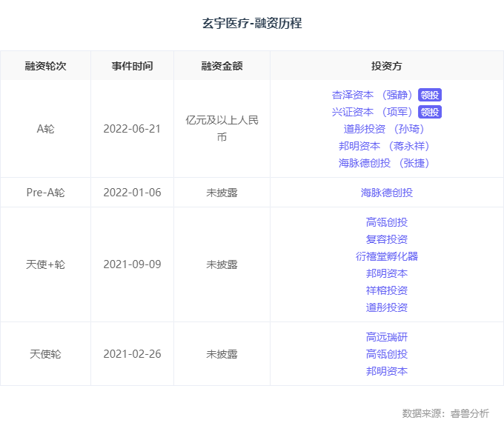Select date 2022-01-06
The image size is (504, 440).
pyautogui.click(x=132, y=193)
